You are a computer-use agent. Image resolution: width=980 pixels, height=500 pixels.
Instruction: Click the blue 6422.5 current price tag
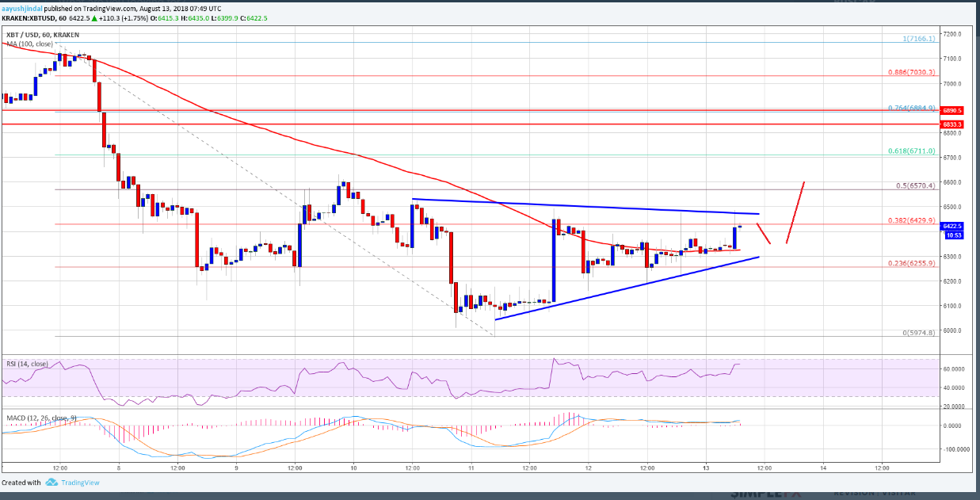pos(951,226)
